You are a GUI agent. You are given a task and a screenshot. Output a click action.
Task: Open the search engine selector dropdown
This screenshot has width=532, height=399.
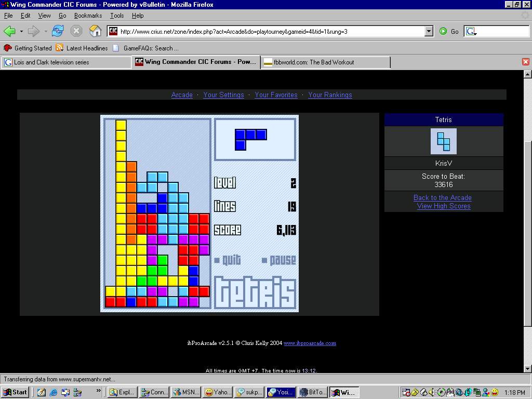pyautogui.click(x=471, y=32)
